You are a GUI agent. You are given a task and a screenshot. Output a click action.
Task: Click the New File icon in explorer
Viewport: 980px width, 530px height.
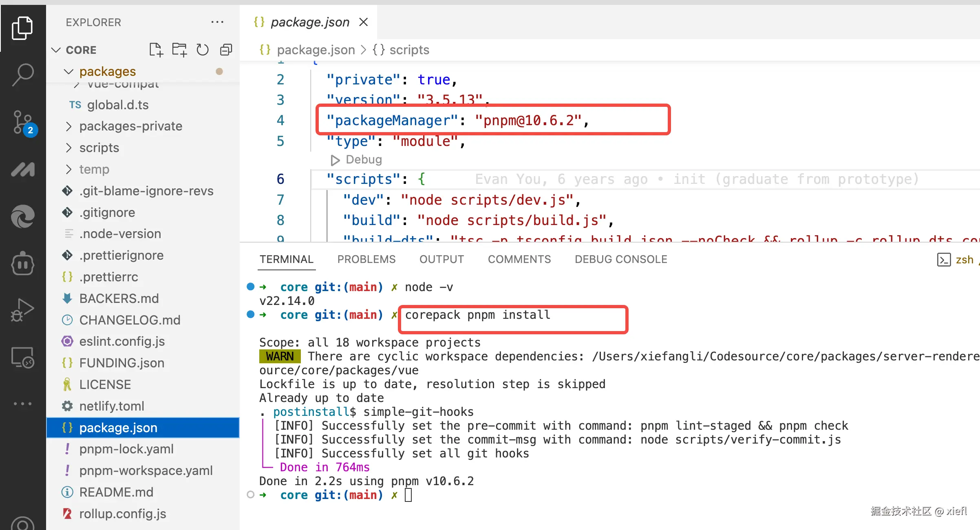(156, 50)
